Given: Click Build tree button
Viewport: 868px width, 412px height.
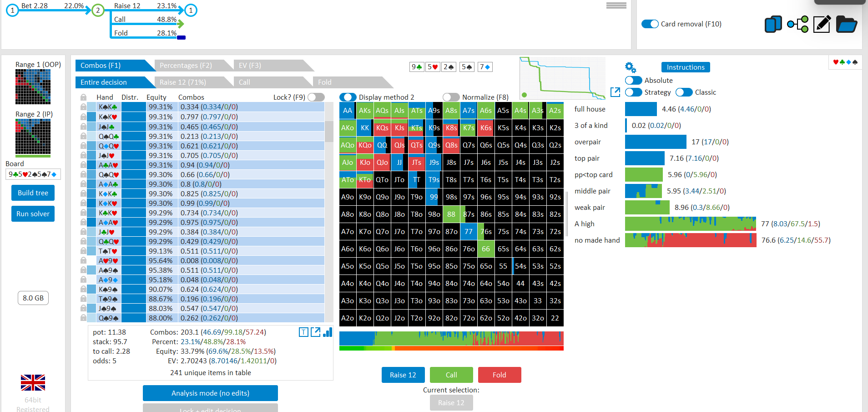Looking at the screenshot, I should pos(33,193).
